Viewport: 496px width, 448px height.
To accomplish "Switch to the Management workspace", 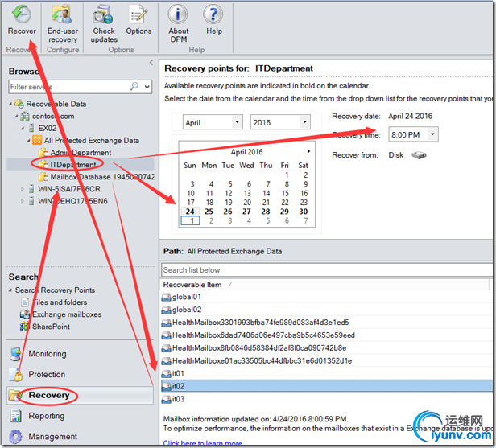I will click(80, 436).
